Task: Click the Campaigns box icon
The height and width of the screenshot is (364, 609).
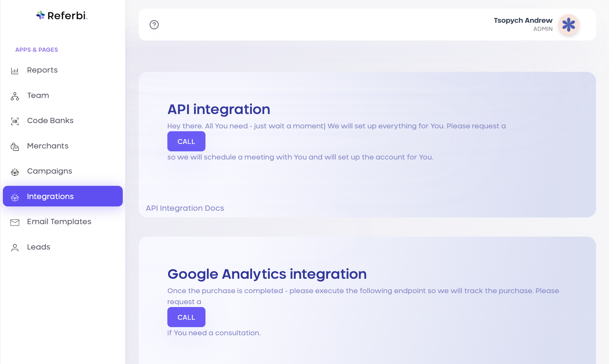Action: [x=15, y=172]
